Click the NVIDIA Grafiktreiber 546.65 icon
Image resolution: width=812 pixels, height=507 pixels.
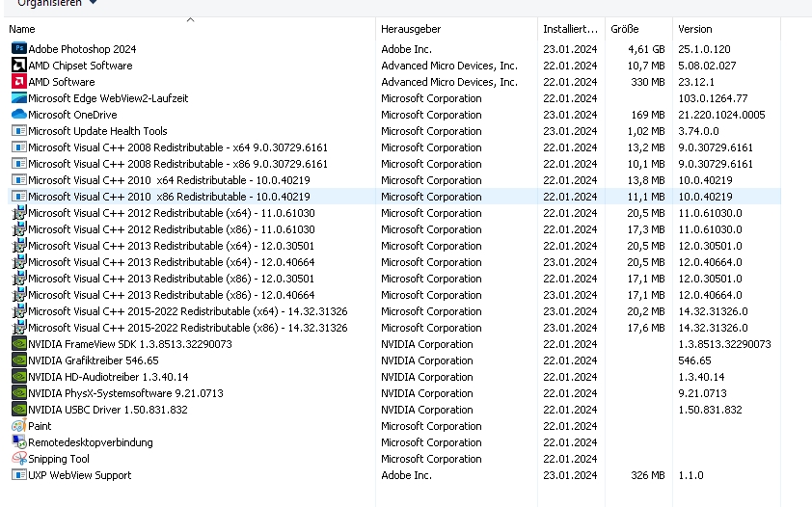[x=18, y=360]
